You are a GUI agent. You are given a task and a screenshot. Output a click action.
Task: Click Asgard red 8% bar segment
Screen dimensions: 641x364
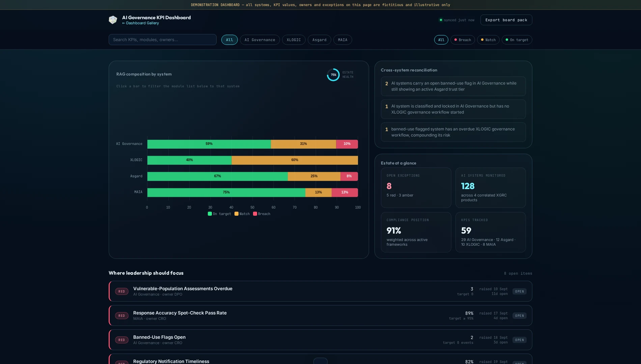click(x=349, y=176)
